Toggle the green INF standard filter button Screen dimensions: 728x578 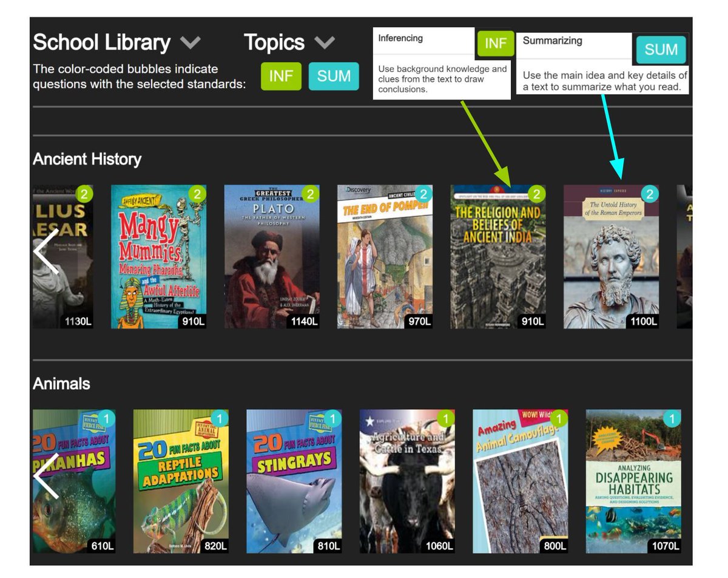[x=281, y=76]
